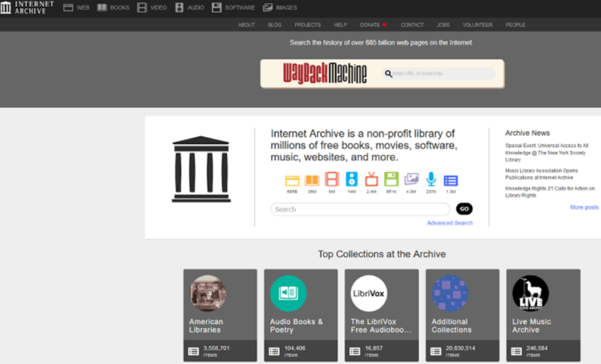Open the Live Music Archive collection tile
The image size is (601, 364).
coord(543,315)
